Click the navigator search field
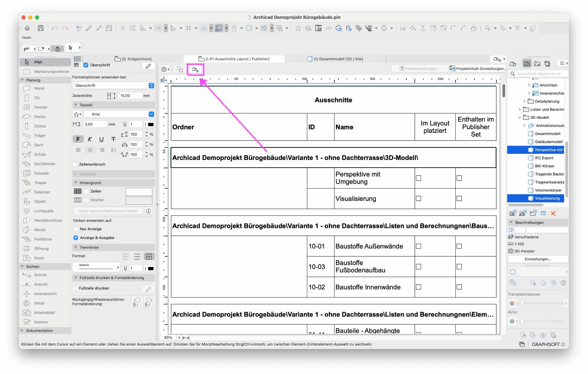588x374 pixels. 538,74
